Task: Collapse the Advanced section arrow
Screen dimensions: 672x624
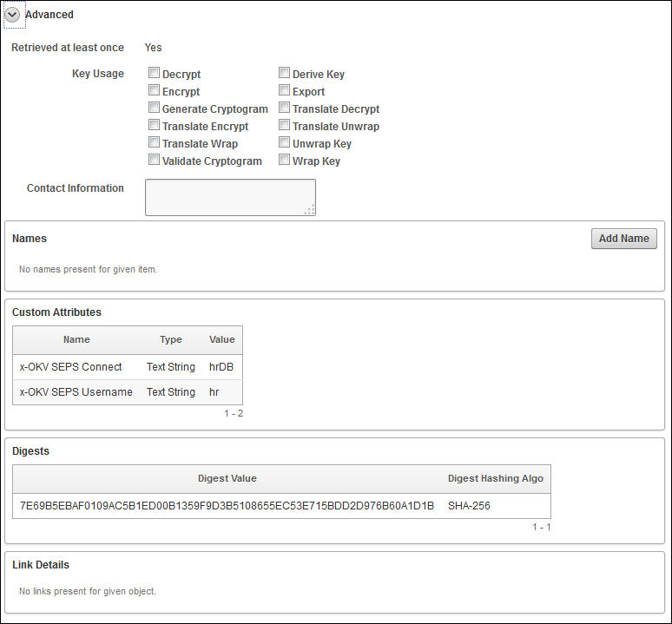Action: click(12, 15)
